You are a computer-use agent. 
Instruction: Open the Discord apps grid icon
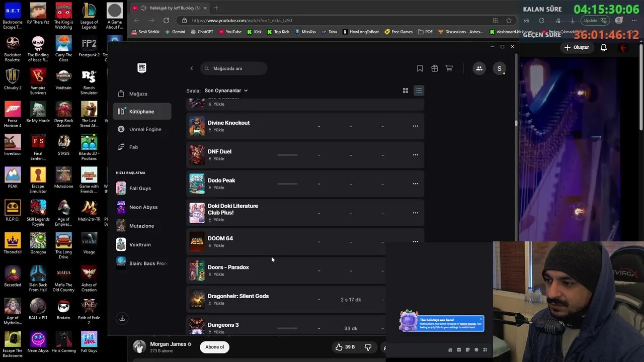click(485, 350)
